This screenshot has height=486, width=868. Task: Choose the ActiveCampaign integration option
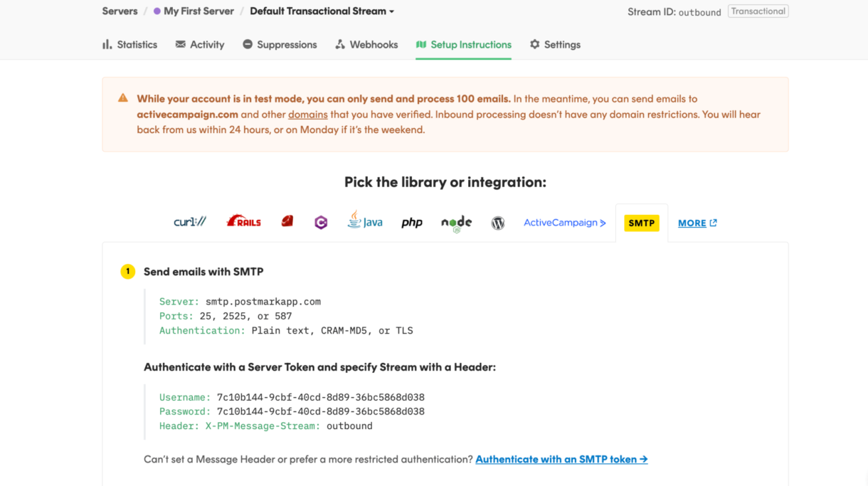coord(564,222)
